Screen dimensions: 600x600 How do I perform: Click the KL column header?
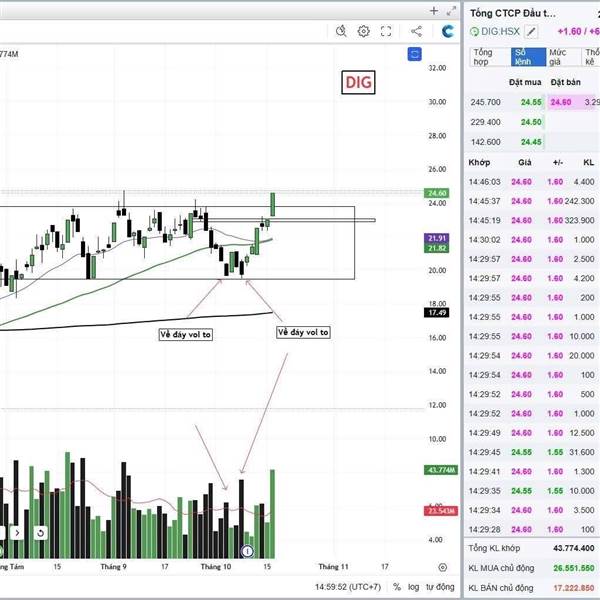tap(588, 162)
